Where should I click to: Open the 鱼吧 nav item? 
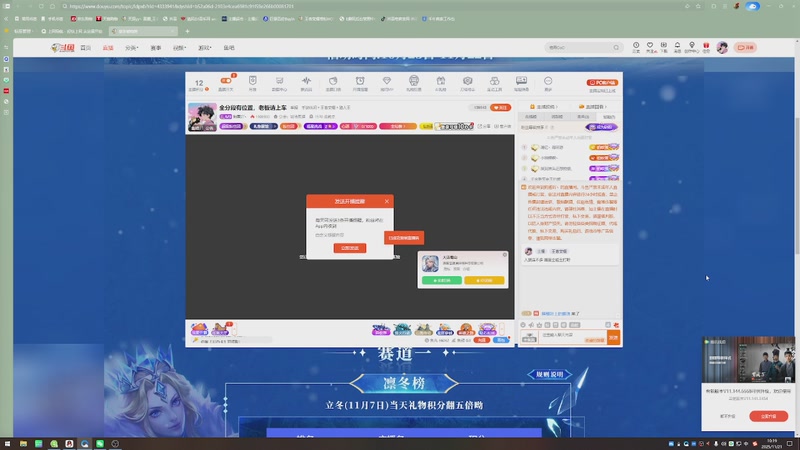229,48
